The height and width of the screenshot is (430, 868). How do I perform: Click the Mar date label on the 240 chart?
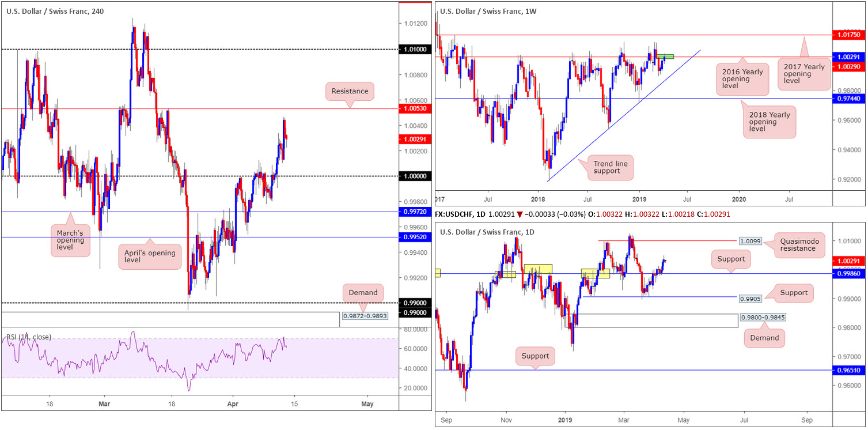pos(104,404)
